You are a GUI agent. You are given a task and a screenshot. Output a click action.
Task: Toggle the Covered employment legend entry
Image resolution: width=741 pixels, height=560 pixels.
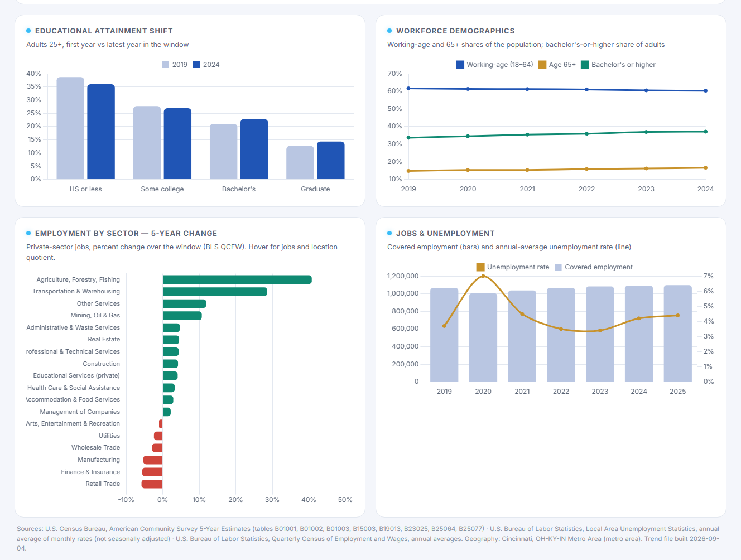pyautogui.click(x=594, y=267)
